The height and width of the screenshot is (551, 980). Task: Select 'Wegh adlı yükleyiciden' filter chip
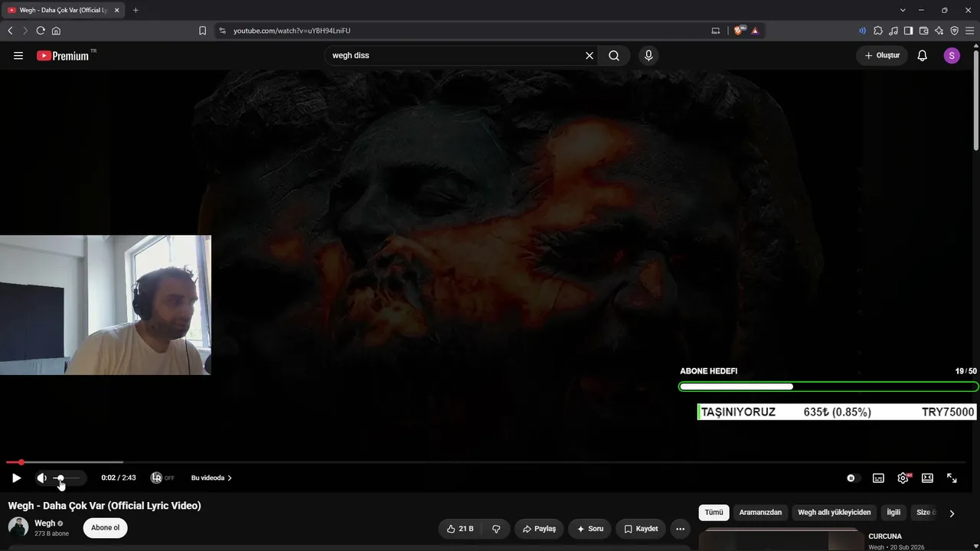(834, 513)
